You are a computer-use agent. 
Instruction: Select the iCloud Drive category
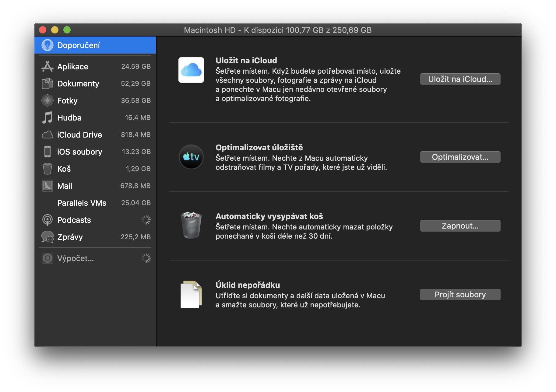95,135
